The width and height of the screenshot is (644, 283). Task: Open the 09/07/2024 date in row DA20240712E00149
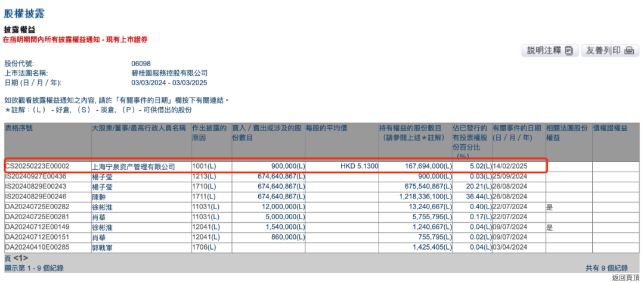(510, 228)
